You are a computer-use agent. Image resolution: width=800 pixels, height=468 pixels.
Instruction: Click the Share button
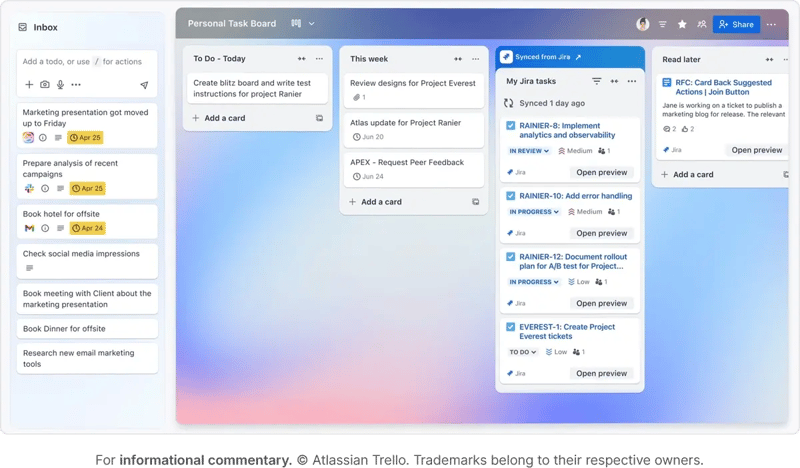point(736,24)
